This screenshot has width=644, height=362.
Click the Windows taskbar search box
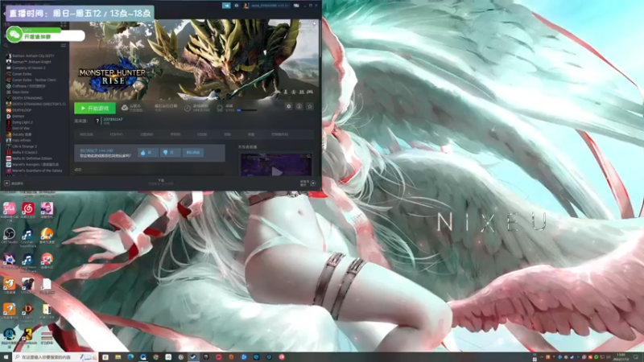[x=55, y=357]
